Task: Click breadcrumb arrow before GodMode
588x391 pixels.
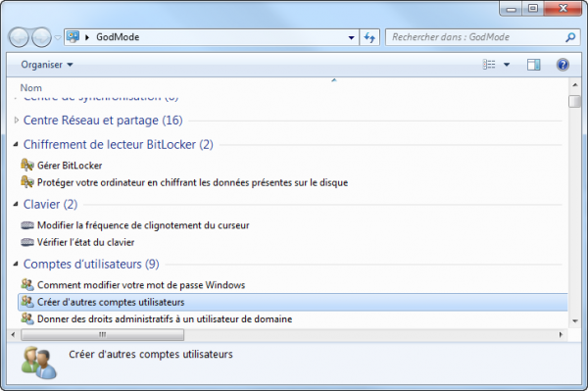Action: point(87,37)
